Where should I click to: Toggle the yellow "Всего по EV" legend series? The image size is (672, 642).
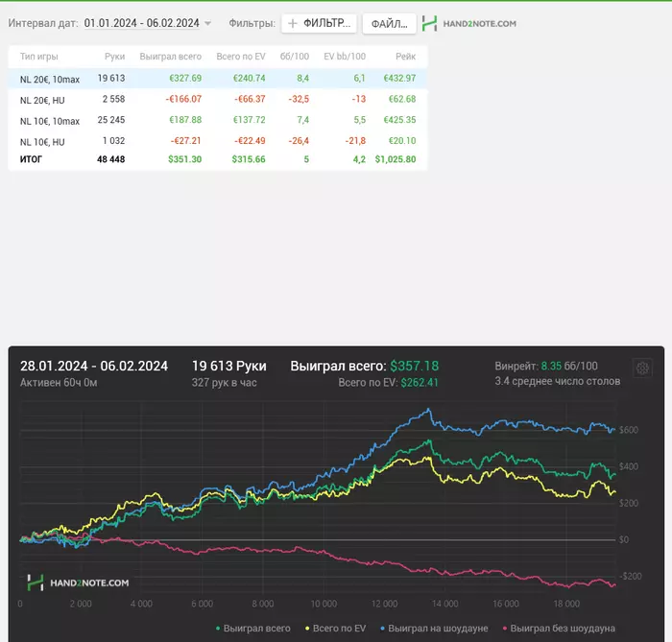coord(336,629)
